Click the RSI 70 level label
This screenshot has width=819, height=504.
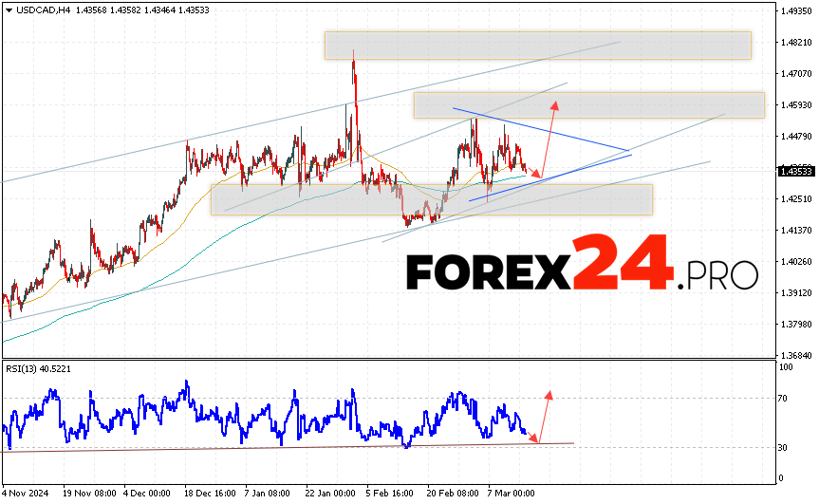[784, 399]
